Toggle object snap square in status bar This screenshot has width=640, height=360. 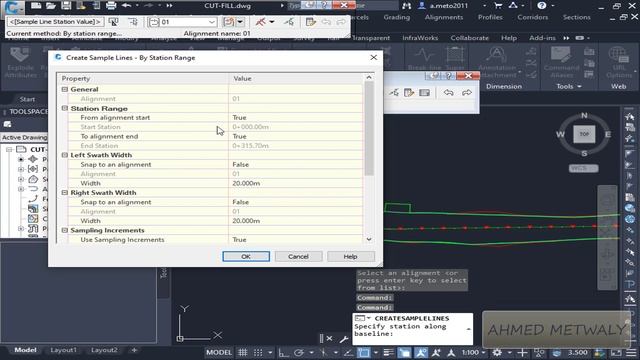(363, 352)
